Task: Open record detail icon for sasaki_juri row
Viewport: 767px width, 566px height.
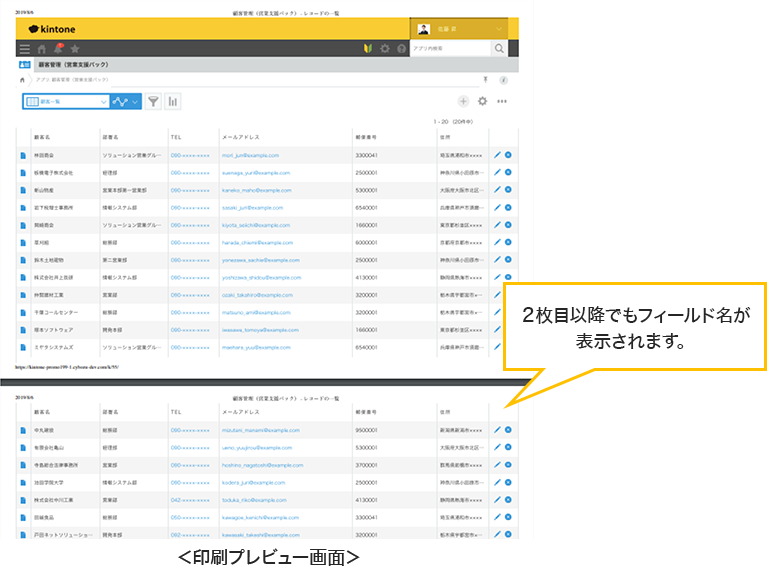Action: point(23,208)
